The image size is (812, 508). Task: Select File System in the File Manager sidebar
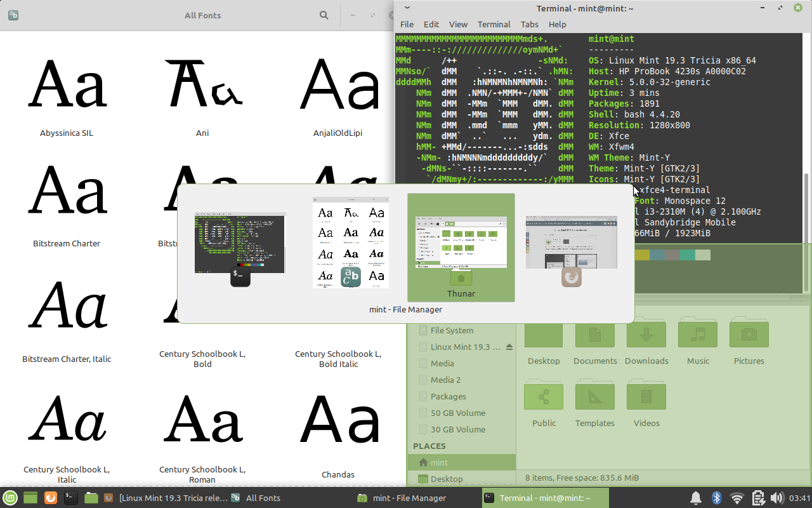pyautogui.click(x=462, y=330)
